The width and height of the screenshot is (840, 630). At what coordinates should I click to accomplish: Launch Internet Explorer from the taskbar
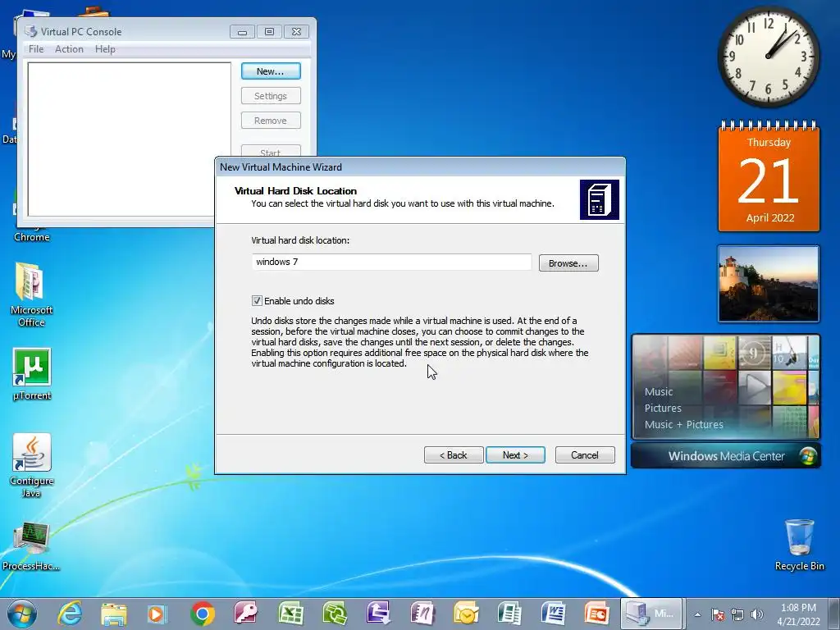pos(70,614)
